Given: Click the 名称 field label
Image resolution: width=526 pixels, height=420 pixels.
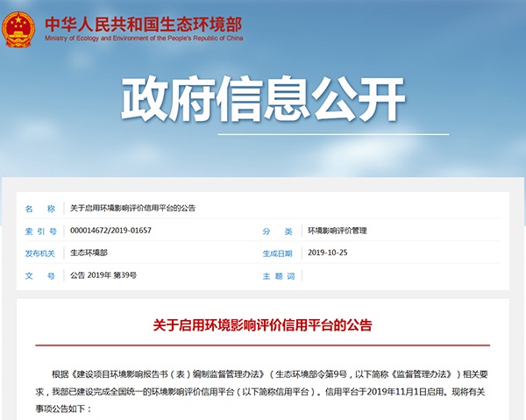Looking at the screenshot, I should click(x=40, y=209).
